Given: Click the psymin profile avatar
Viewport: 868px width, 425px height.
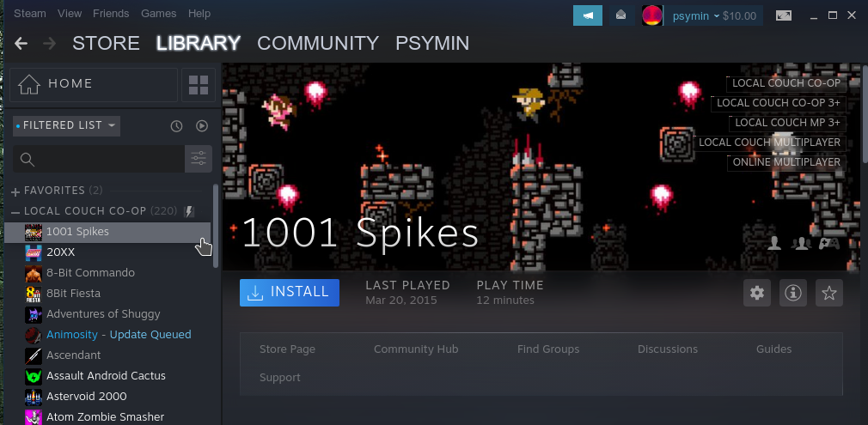Looking at the screenshot, I should point(652,15).
